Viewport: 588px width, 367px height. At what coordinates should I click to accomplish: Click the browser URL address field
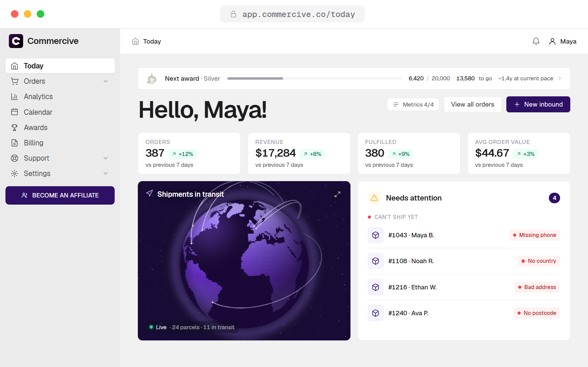(292, 14)
